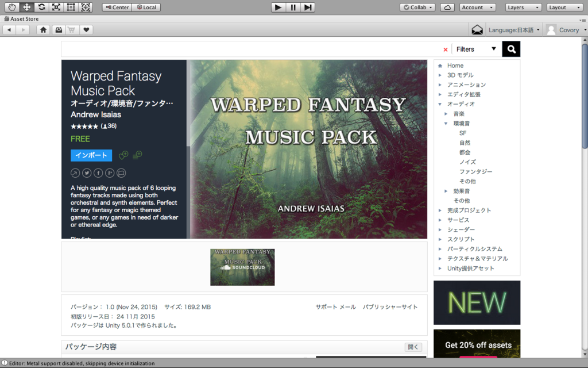Toggle Local handle rotation button
The image size is (588, 368).
pos(146,7)
